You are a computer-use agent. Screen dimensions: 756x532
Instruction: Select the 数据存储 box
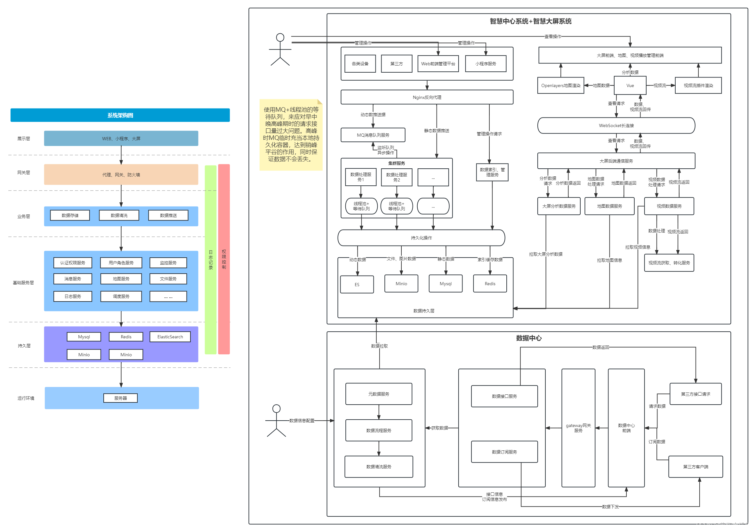[70, 215]
